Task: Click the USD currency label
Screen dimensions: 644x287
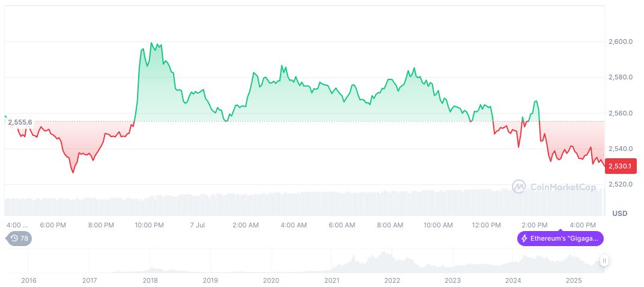Action: click(619, 214)
